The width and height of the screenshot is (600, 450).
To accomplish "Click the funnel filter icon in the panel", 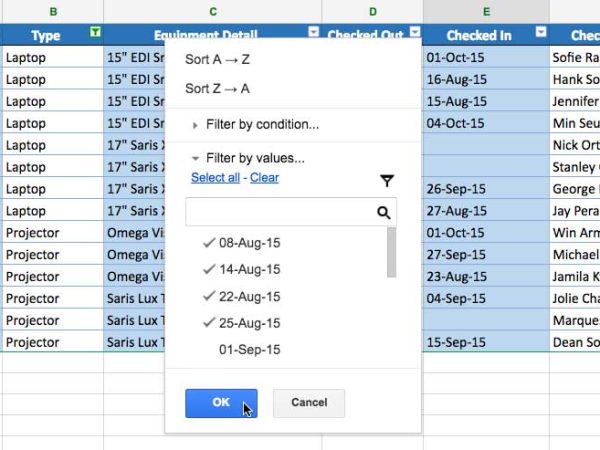I will coord(387,181).
